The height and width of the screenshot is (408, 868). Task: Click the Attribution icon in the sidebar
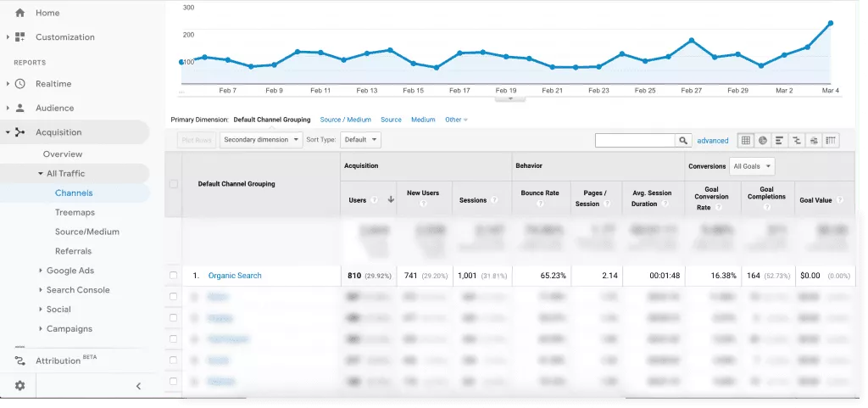pos(20,361)
